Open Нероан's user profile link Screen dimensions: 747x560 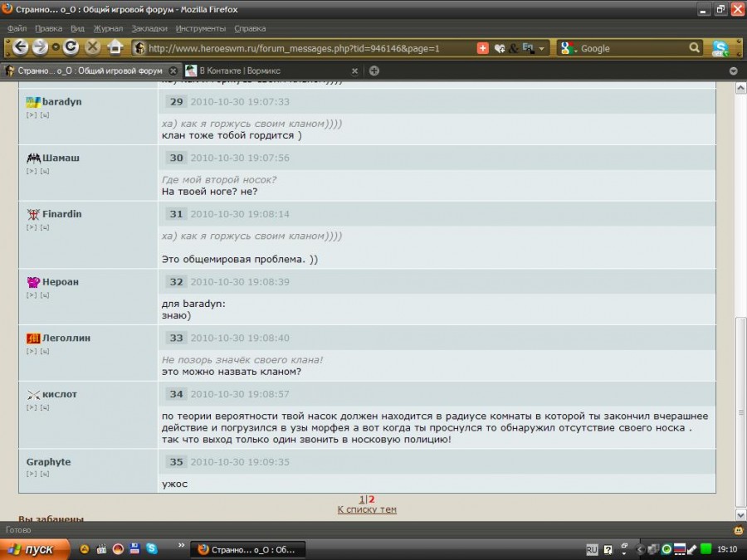click(x=61, y=281)
